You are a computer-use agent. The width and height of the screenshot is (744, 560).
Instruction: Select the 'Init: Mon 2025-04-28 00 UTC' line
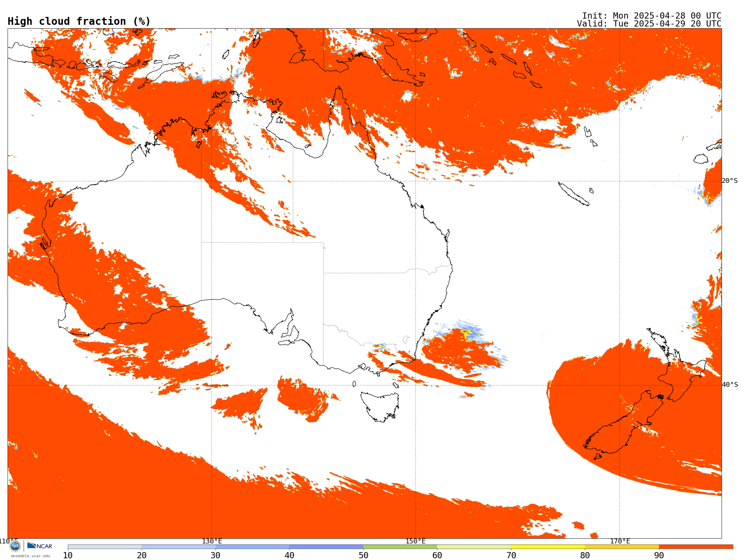pos(651,16)
